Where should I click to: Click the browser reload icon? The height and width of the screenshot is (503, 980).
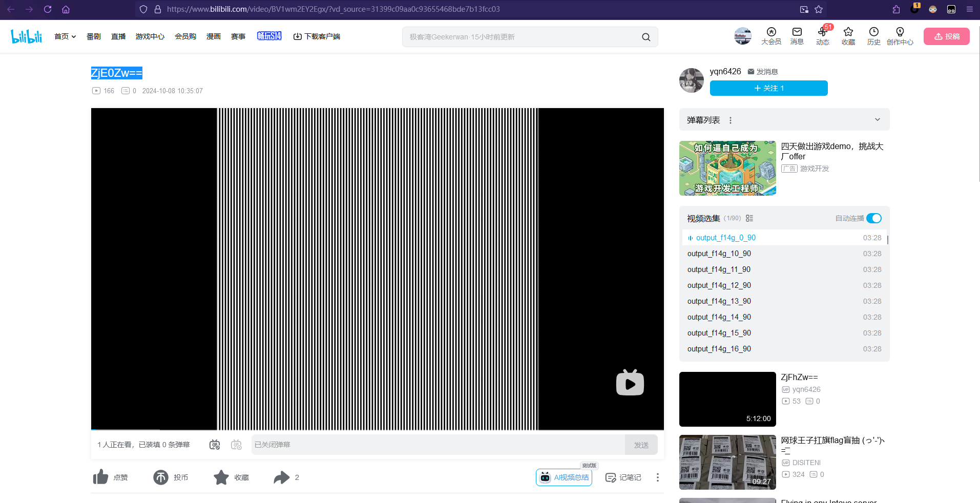[48, 9]
